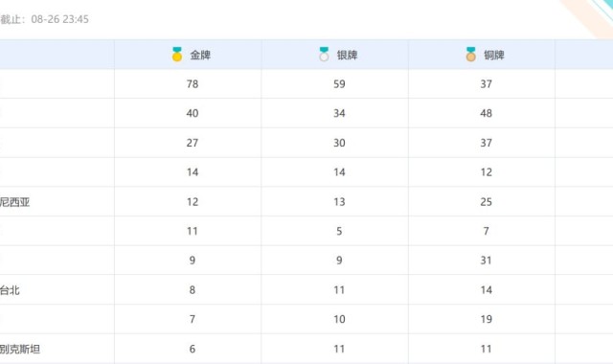
Task: Click bronze count 25 in 尼西亚 row
Action: [486, 202]
